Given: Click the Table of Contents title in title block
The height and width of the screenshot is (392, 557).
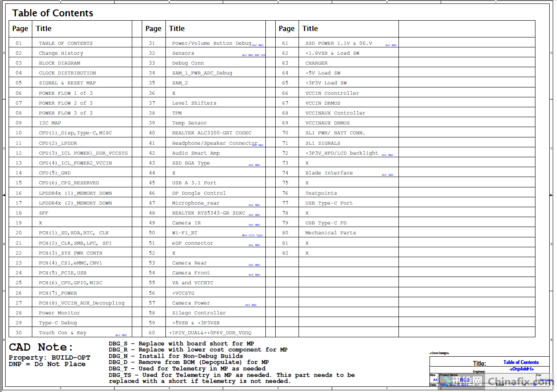Looking at the screenshot, I should (521, 362).
